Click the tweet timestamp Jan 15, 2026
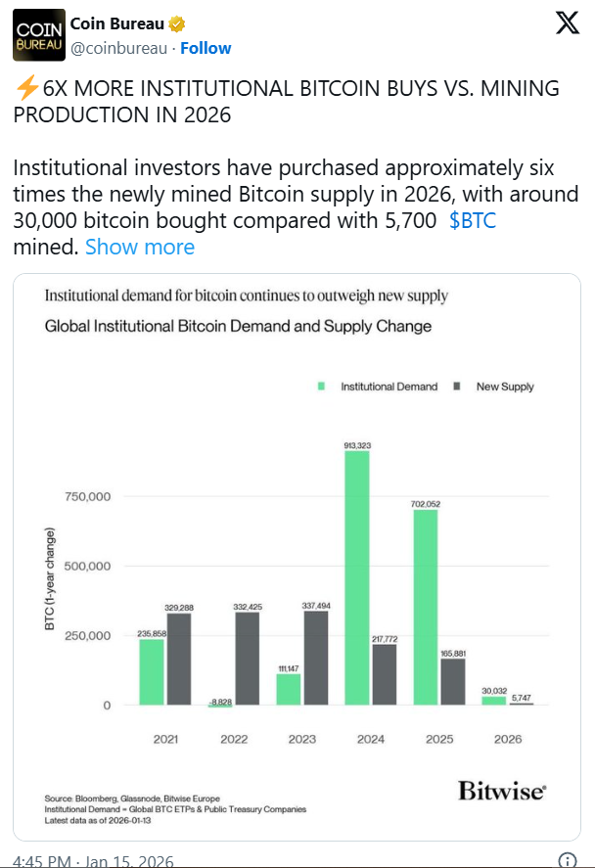This screenshot has height=868, width=595. [x=93, y=861]
